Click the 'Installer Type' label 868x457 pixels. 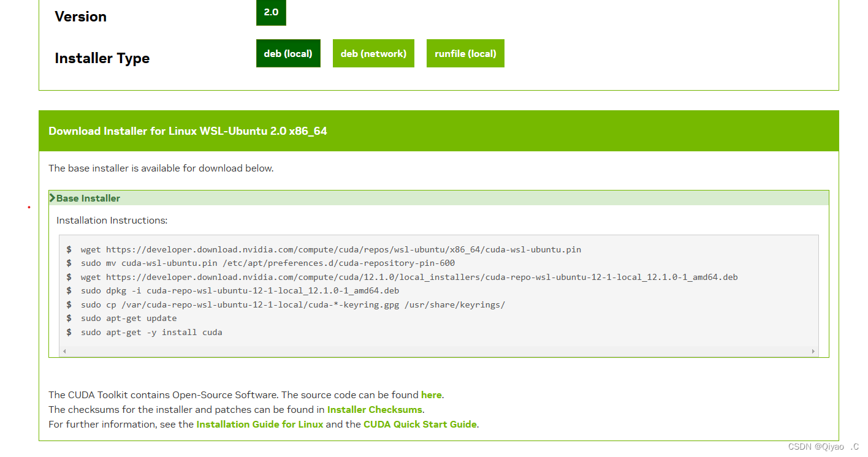pos(102,58)
